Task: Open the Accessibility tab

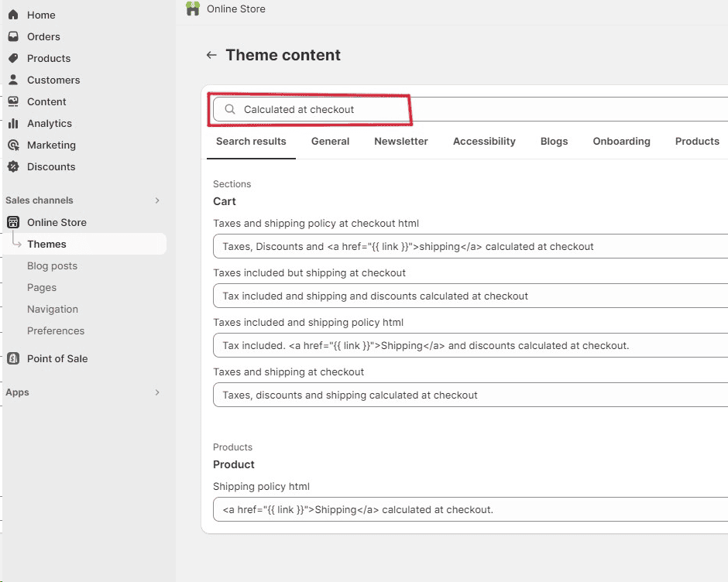Action: [x=484, y=141]
